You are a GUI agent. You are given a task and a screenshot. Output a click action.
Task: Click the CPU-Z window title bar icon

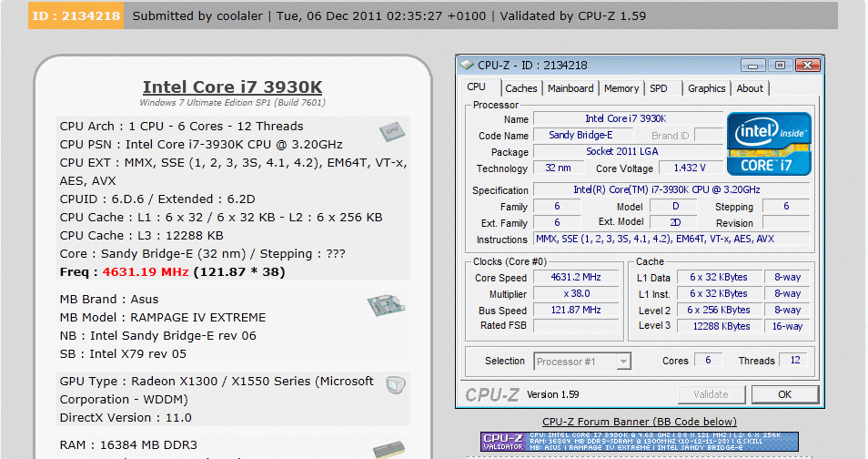[467, 66]
